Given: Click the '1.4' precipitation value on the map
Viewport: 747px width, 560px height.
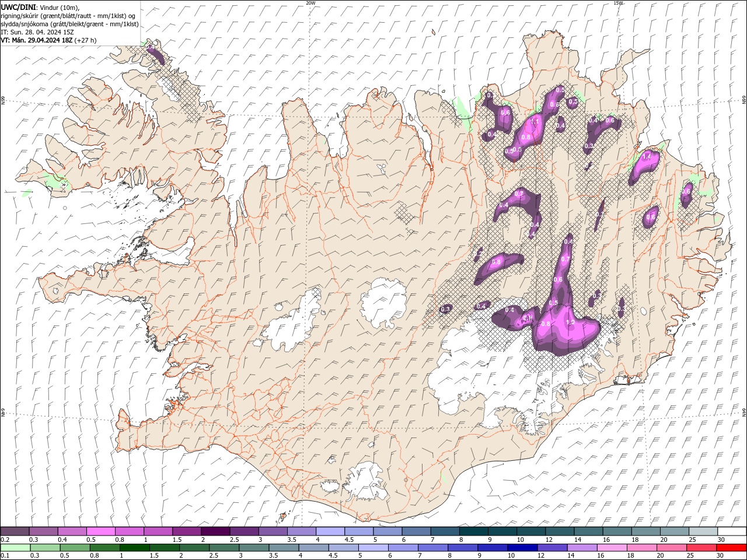Looking at the screenshot, I should (647, 157).
